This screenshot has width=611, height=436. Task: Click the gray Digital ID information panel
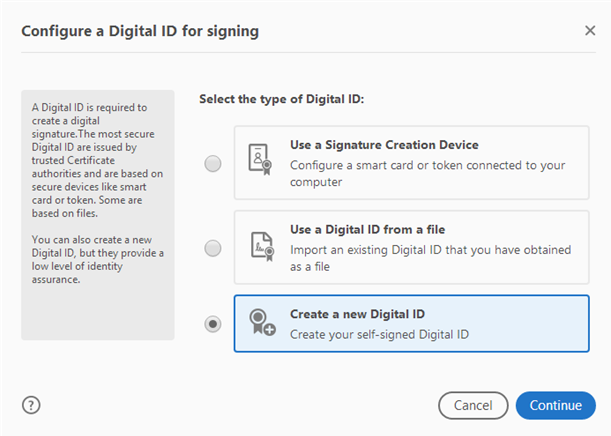click(98, 310)
